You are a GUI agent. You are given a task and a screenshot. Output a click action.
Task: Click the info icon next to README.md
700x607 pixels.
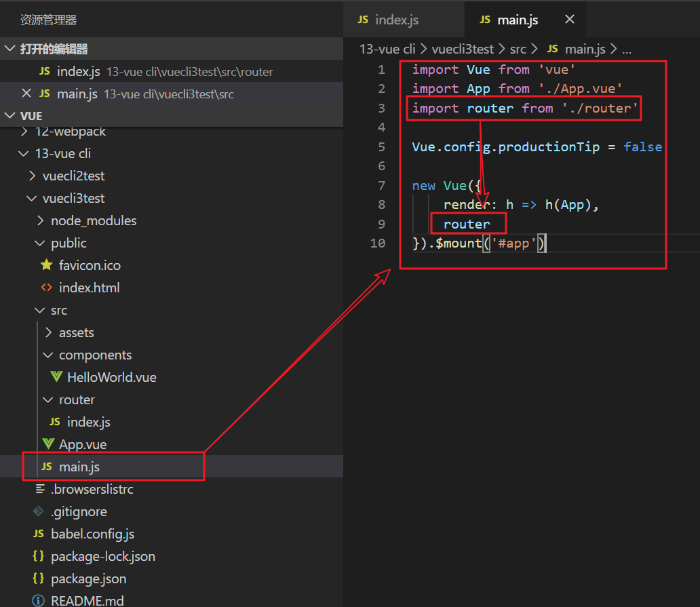39,600
